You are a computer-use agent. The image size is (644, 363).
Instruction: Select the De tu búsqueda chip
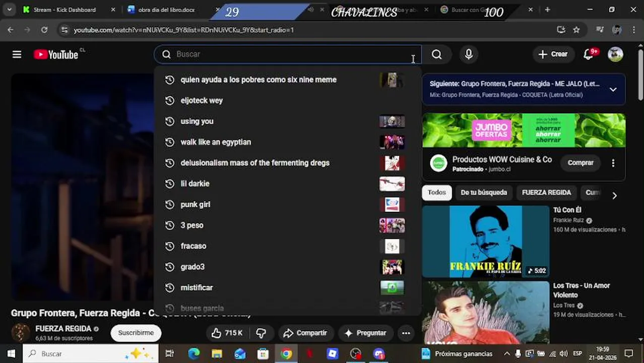(x=484, y=193)
